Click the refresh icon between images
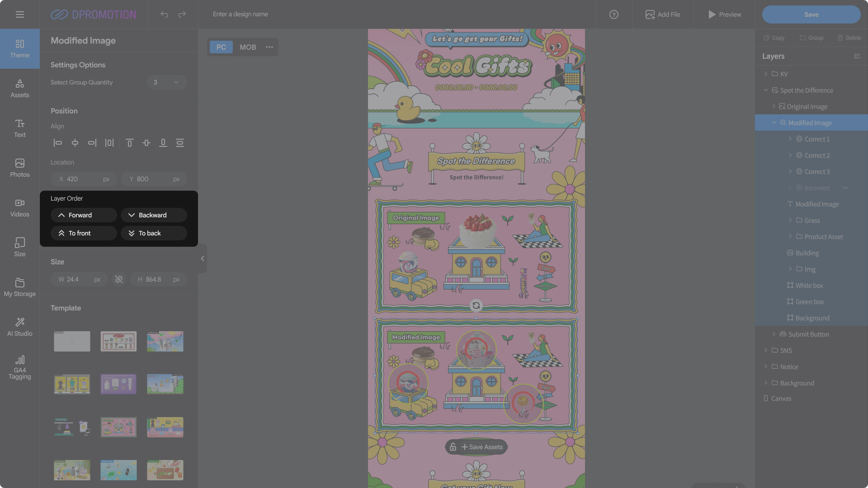The image size is (868, 488). [x=476, y=305]
